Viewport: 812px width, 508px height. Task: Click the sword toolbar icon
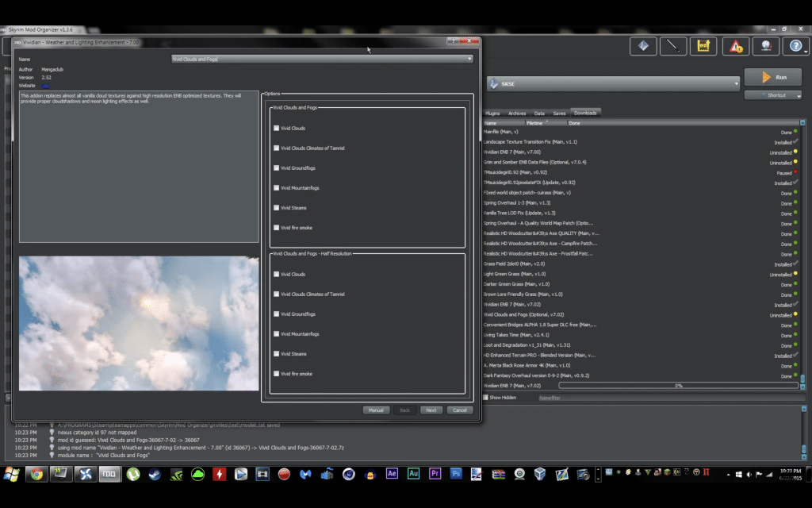coord(673,46)
